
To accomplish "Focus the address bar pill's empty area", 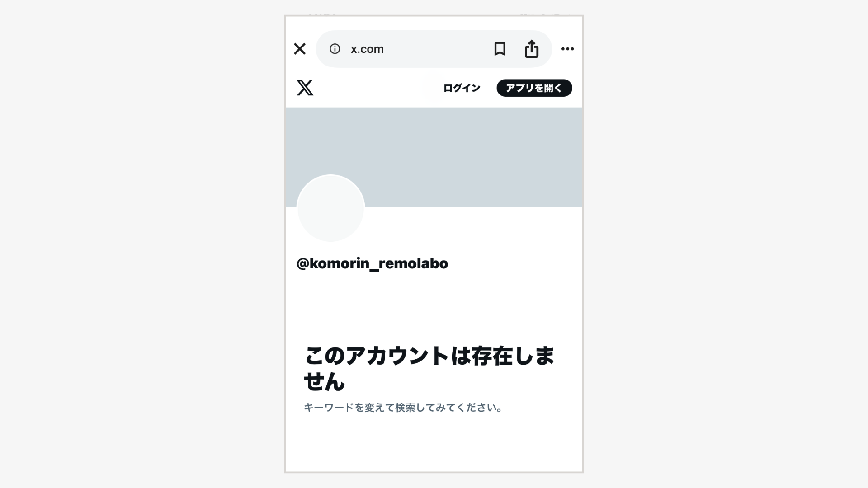I will [x=436, y=49].
